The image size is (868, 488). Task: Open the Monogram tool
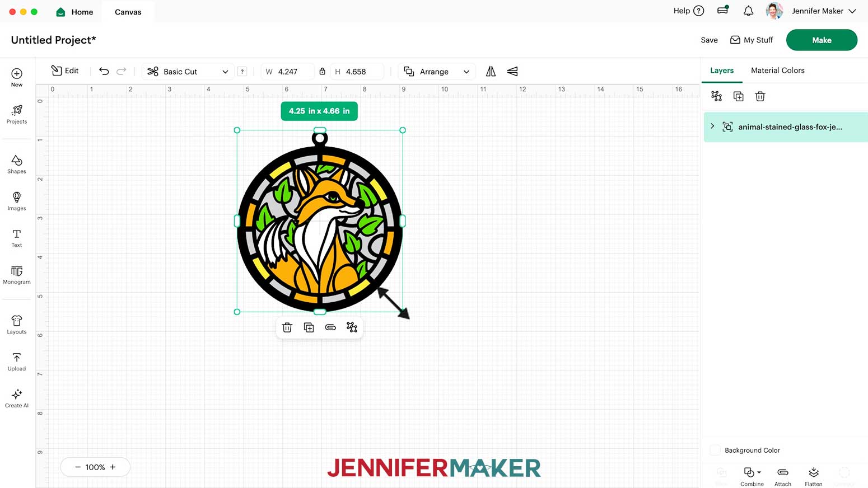click(x=17, y=275)
